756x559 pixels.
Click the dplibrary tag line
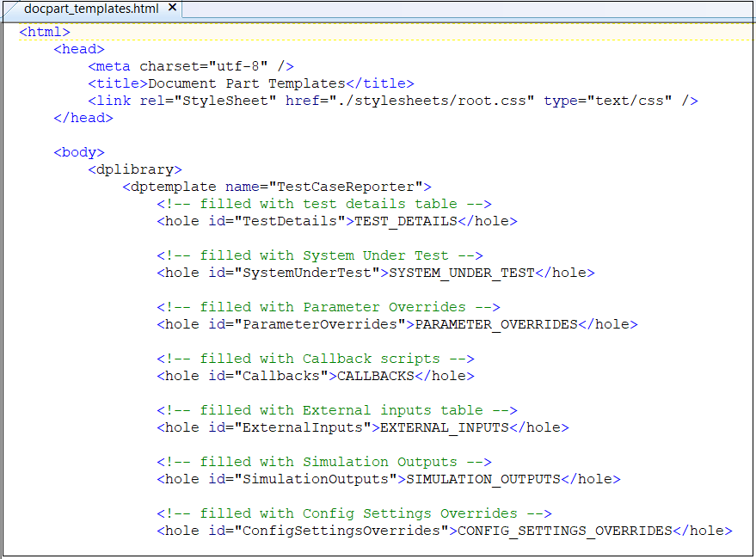[134, 169]
